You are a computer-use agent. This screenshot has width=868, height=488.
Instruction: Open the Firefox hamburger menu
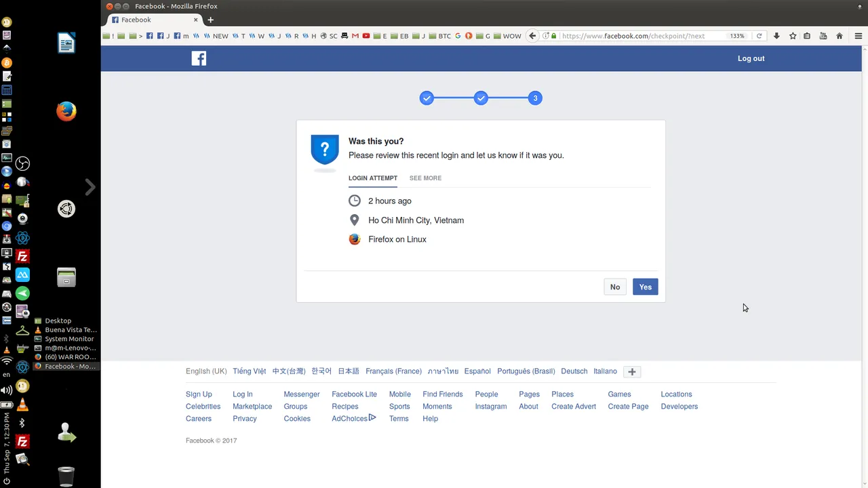coord(858,36)
